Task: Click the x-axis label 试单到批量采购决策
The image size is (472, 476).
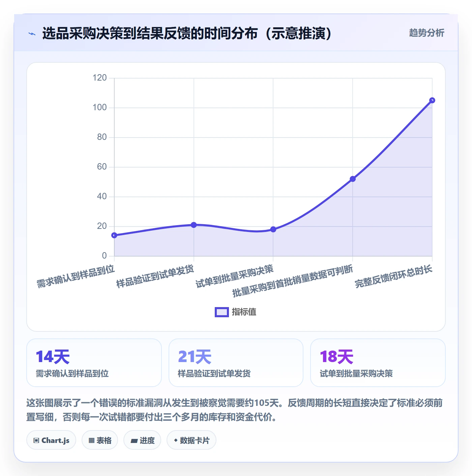Action: [235, 276]
